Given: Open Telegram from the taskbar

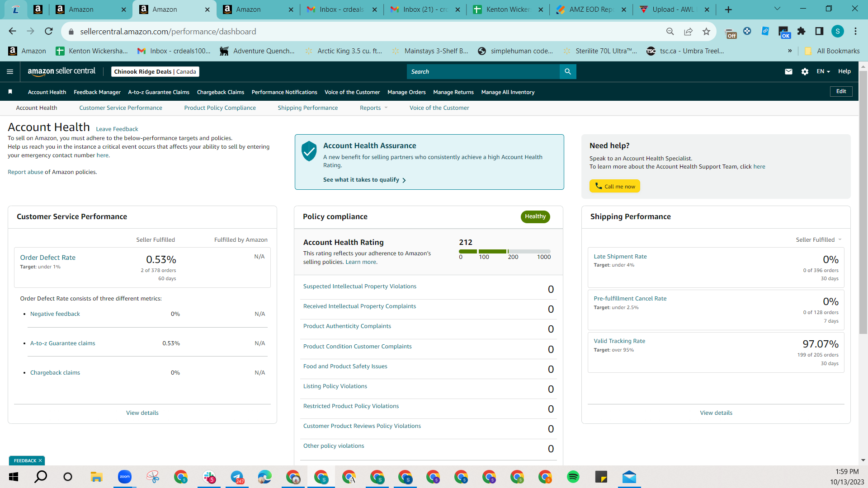Looking at the screenshot, I should click(x=237, y=477).
